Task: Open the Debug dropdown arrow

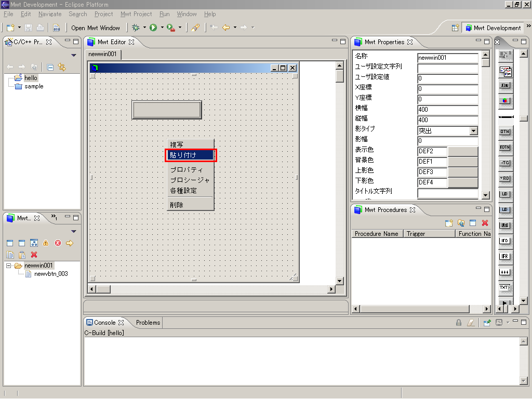Action: [144, 28]
